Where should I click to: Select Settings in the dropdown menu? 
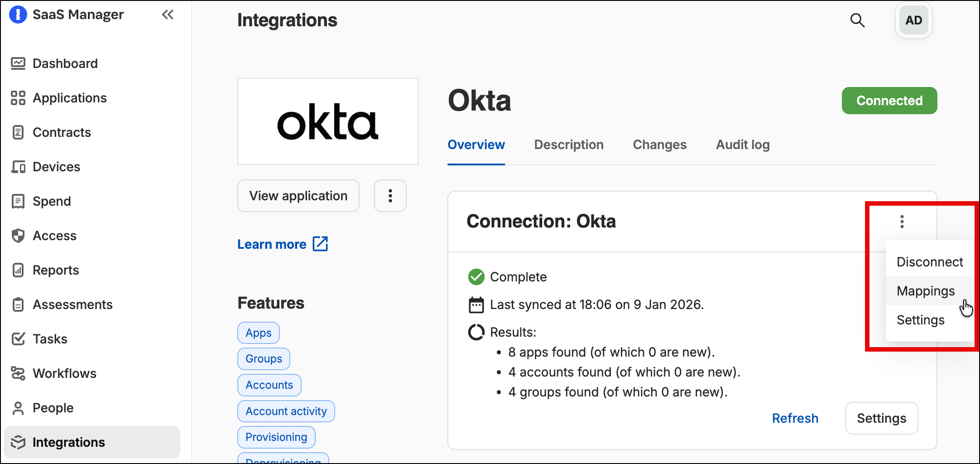point(930,320)
